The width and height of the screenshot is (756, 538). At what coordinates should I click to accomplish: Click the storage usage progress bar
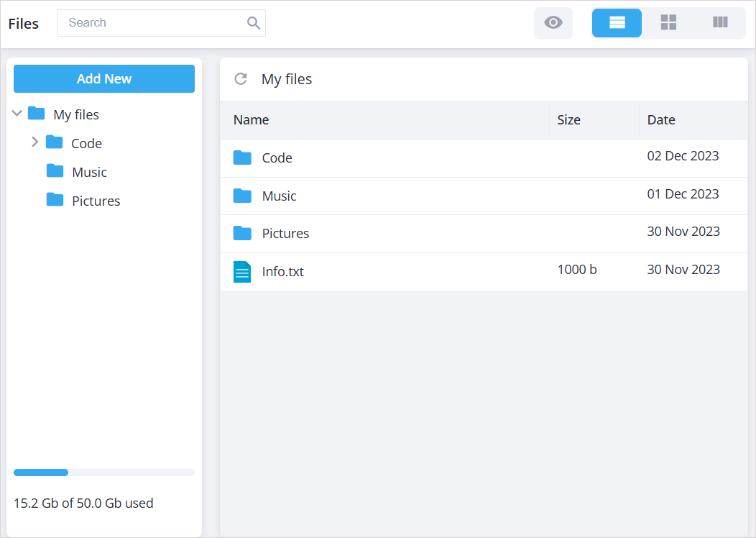tap(103, 473)
